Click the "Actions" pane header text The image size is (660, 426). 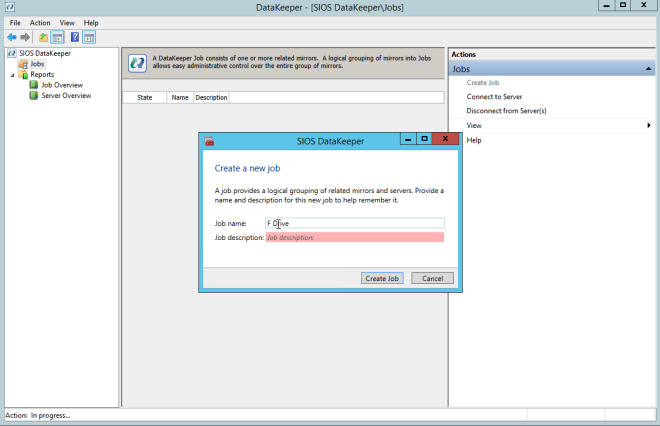463,55
